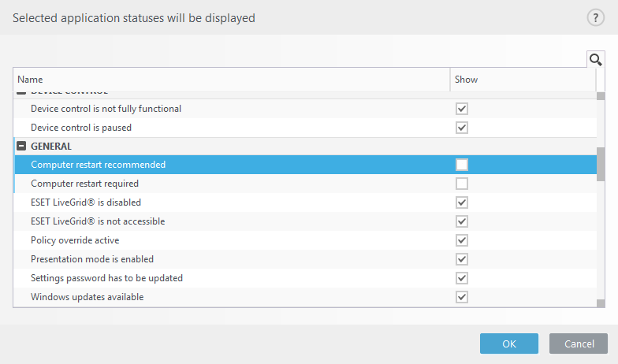Uncheck ESET LiveGrid is disabled

coord(462,202)
